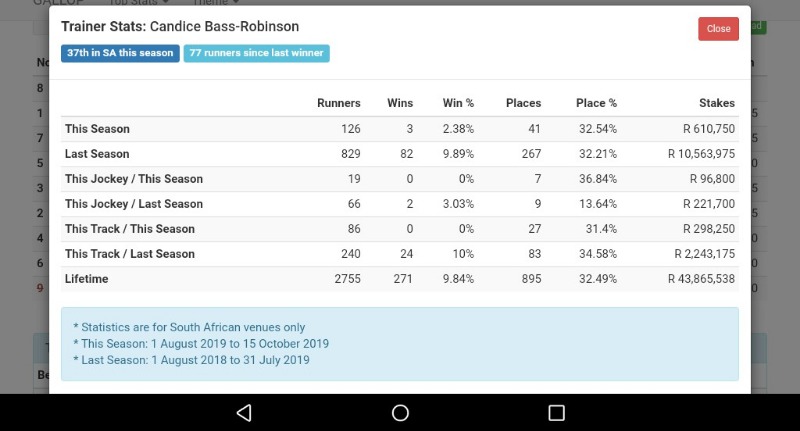
Task: Click the "37th in SA this season" badge
Action: coord(120,54)
